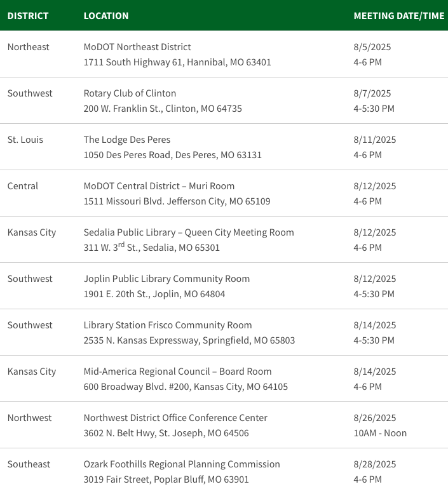Click Sedalia Public Library Queen City entry
This screenshot has height=489, width=448.
pyautogui.click(x=189, y=232)
